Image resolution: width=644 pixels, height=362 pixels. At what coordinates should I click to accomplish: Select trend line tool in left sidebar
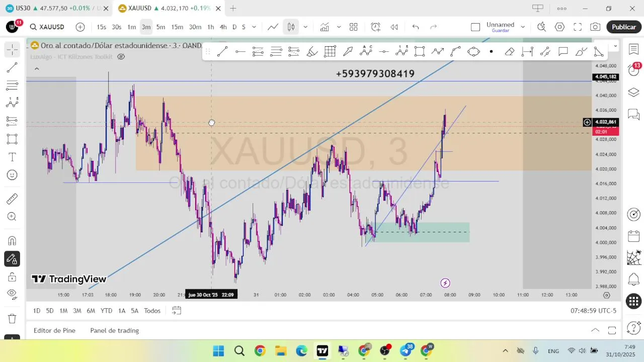[x=12, y=67]
